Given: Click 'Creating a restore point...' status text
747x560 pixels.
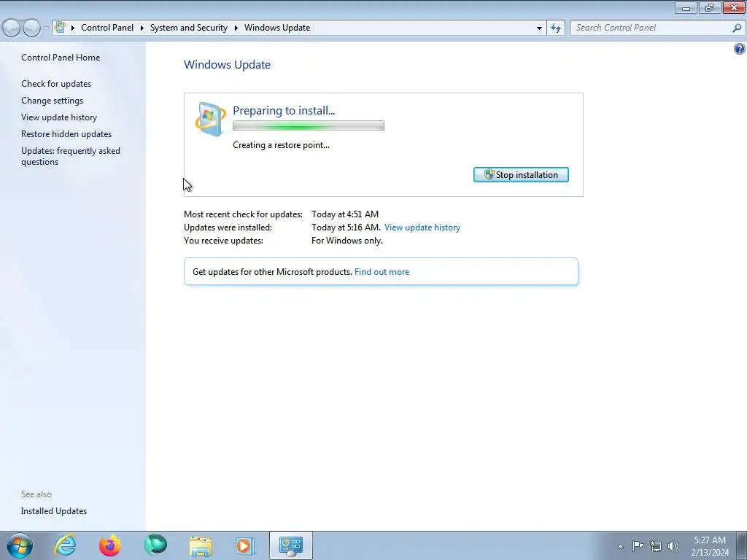Looking at the screenshot, I should coord(281,145).
